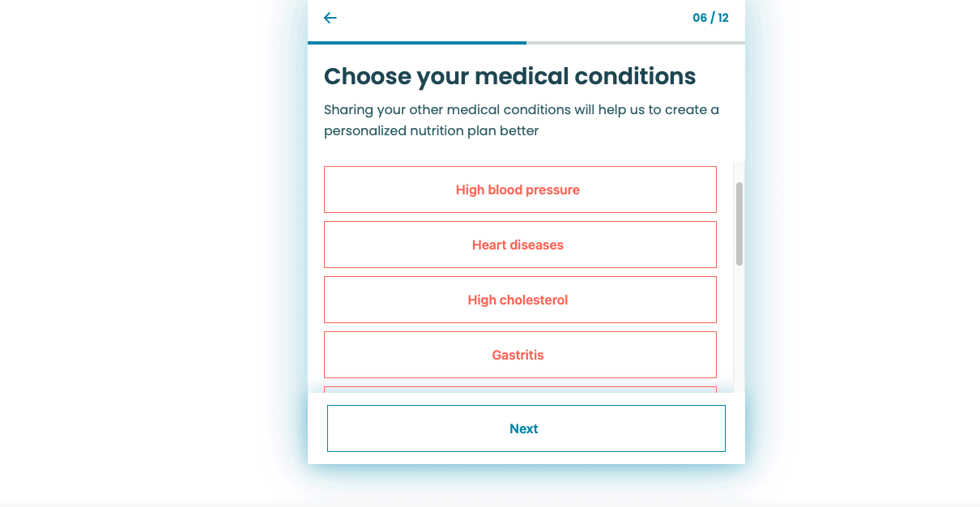The width and height of the screenshot is (980, 507).
Task: Choose the High cholesterol condition
Action: click(520, 300)
